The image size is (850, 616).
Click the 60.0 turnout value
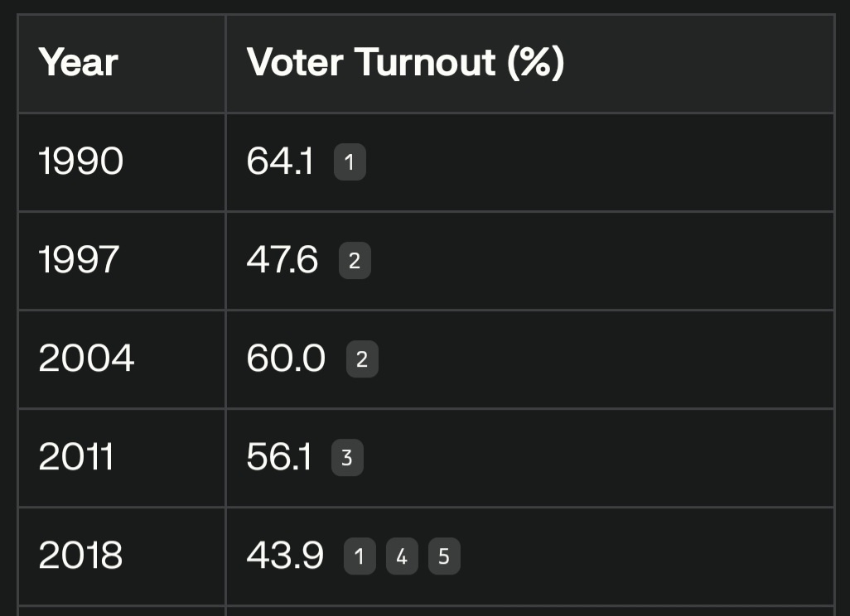[286, 359]
